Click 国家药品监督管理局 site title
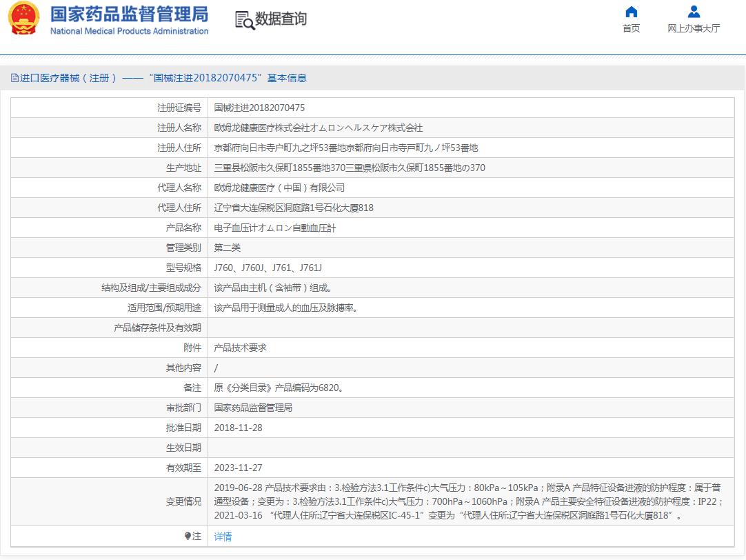Image resolution: width=746 pixels, height=560 pixels. [130, 14]
